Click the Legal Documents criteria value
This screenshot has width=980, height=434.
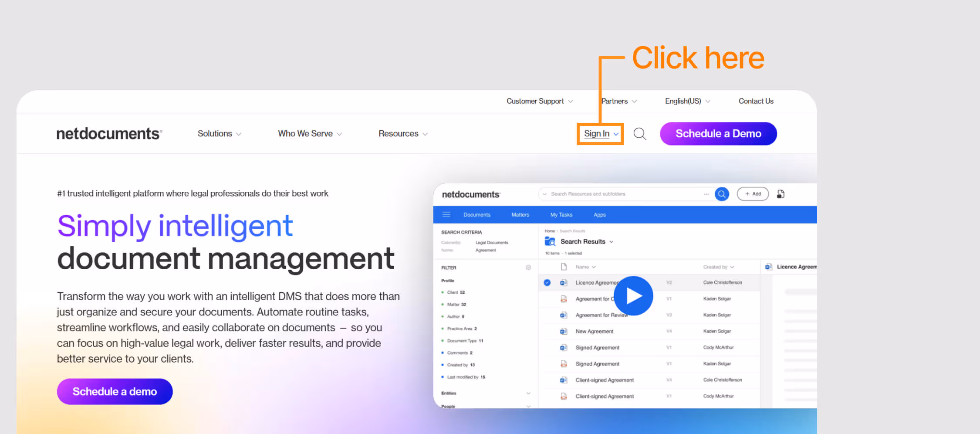click(x=492, y=243)
